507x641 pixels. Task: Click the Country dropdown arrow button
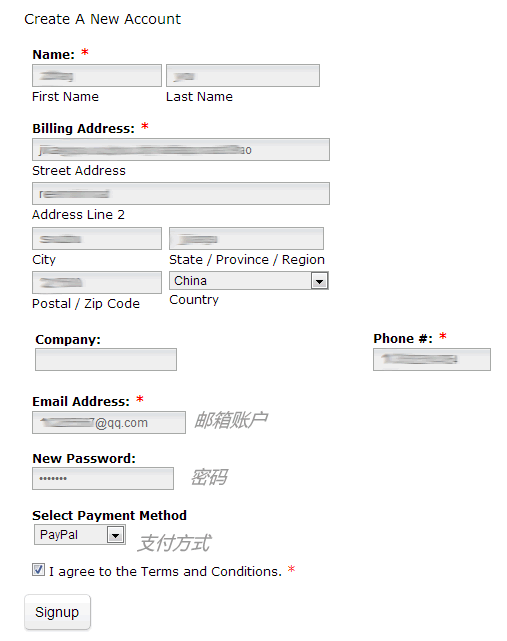pyautogui.click(x=319, y=281)
